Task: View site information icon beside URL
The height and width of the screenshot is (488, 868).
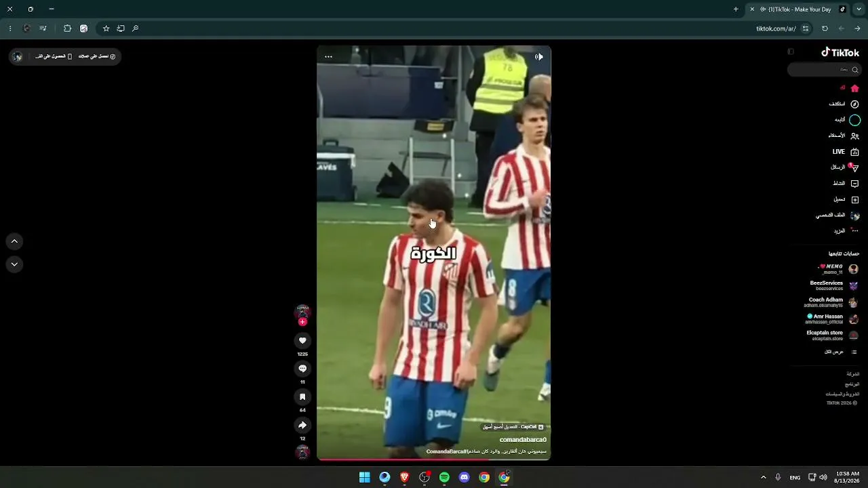Action: point(806,28)
